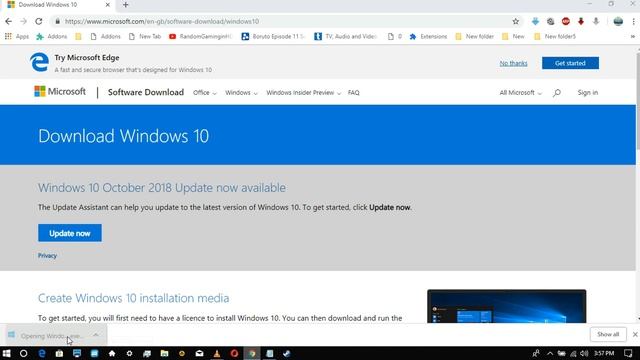Click the dark red download arrow extension

pos(581,22)
